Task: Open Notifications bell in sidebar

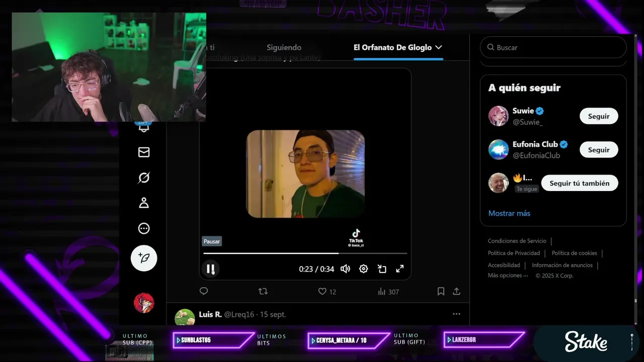Action: coord(144,127)
